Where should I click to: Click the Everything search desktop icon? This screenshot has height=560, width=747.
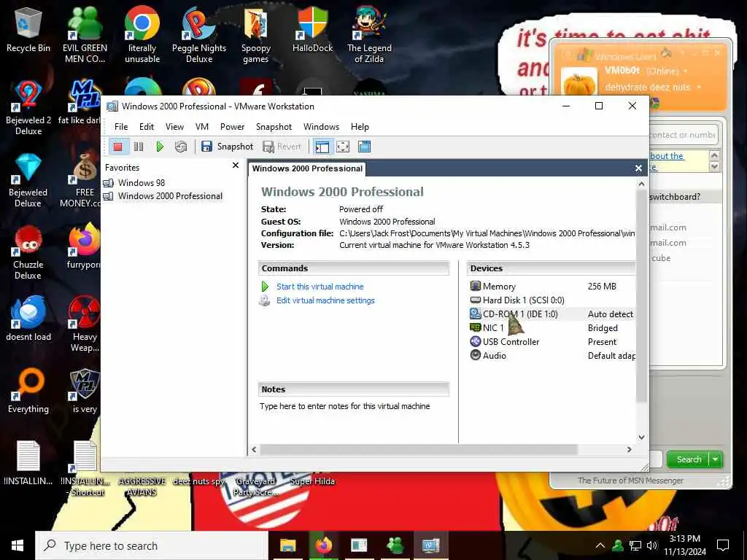[28, 391]
